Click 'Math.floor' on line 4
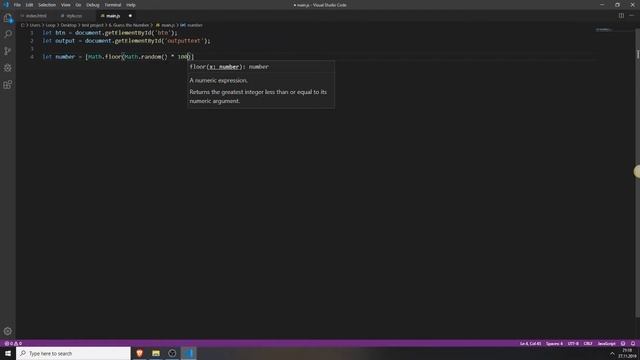This screenshot has width=640, height=360. tap(105, 57)
